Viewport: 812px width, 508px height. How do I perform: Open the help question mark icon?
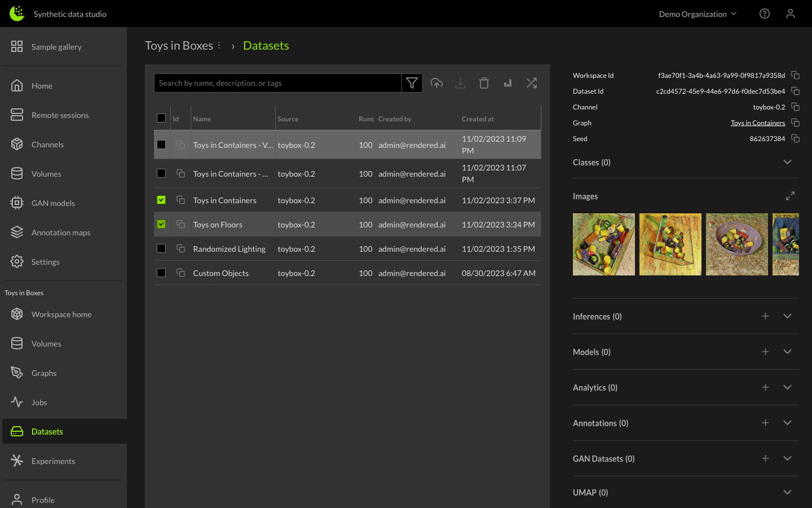(764, 14)
